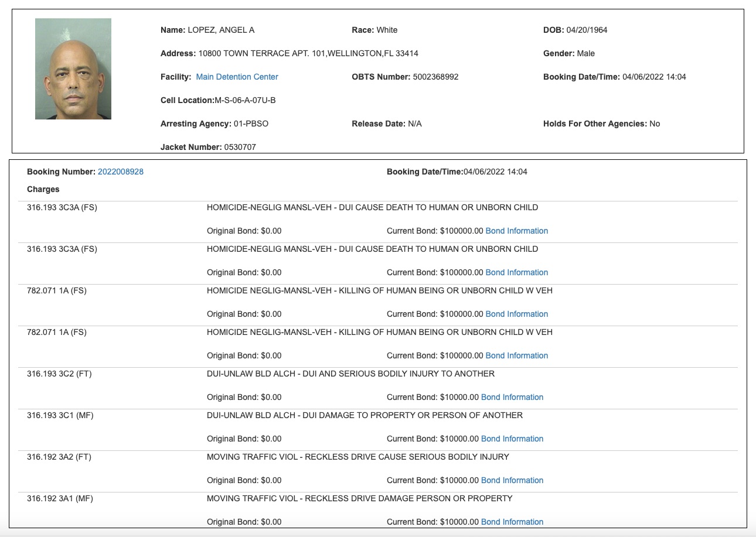Click the Release Date: N/A field

coord(387,124)
